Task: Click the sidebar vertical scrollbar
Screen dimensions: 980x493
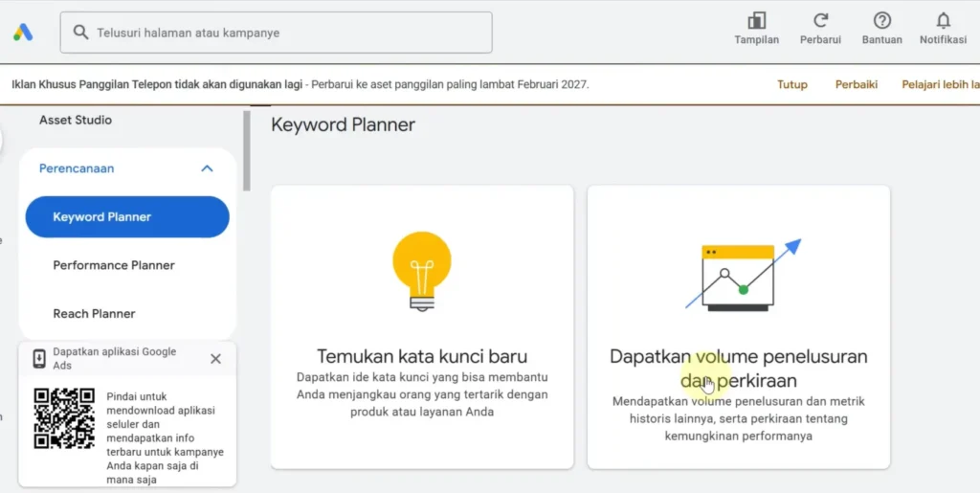Action: 247,151
